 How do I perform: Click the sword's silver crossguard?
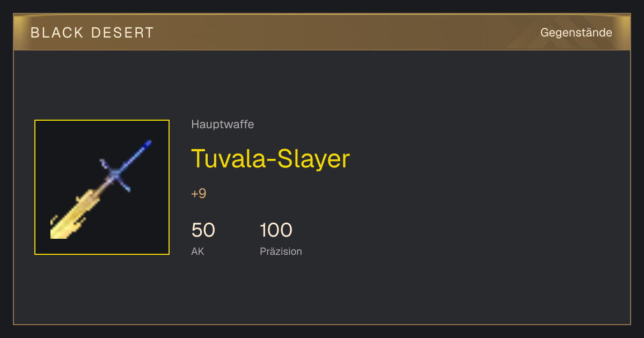115,175
